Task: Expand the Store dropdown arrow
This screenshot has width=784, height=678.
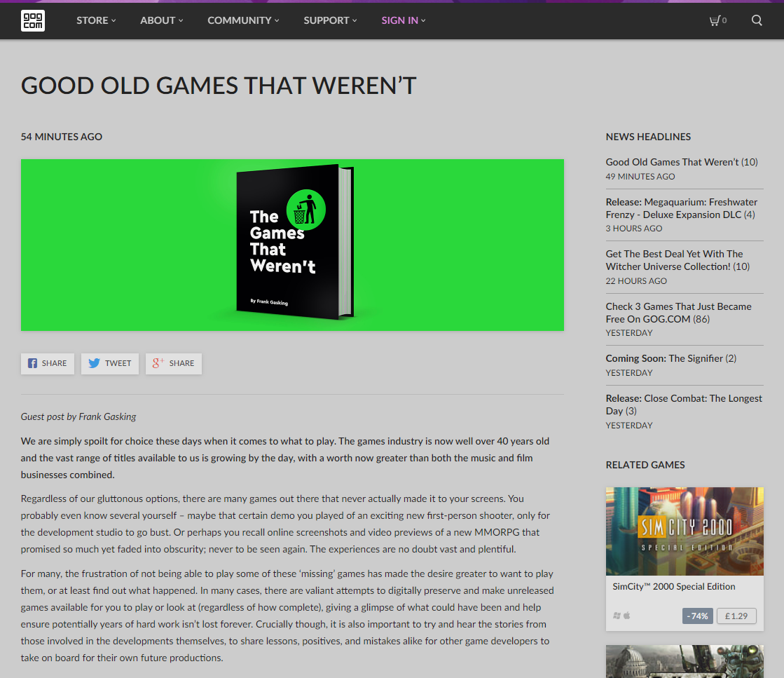Action: (x=114, y=20)
